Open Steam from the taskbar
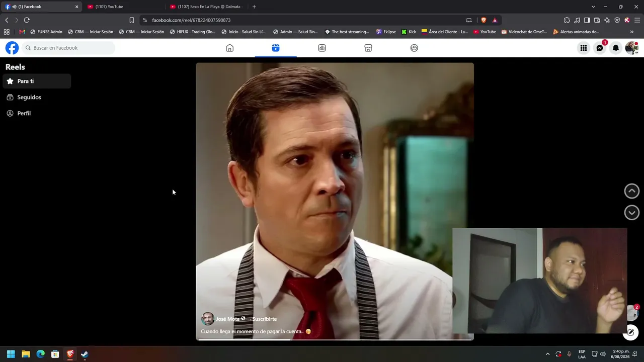 click(85, 354)
